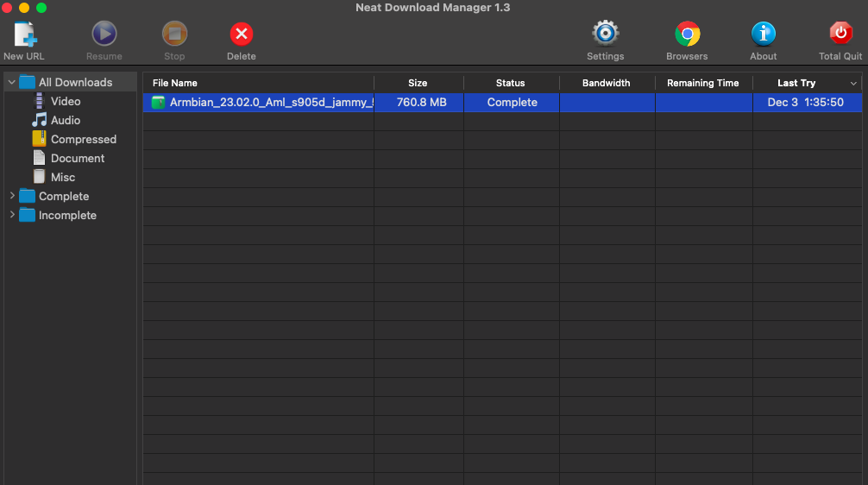Click the Dec 3 1:35:50 cell
This screenshot has width=868, height=485.
pos(807,103)
